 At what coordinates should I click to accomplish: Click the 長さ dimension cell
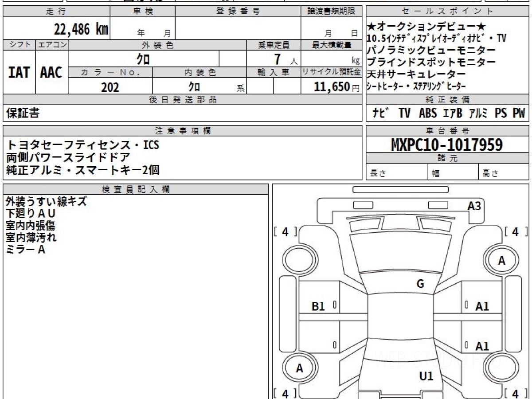397,172
